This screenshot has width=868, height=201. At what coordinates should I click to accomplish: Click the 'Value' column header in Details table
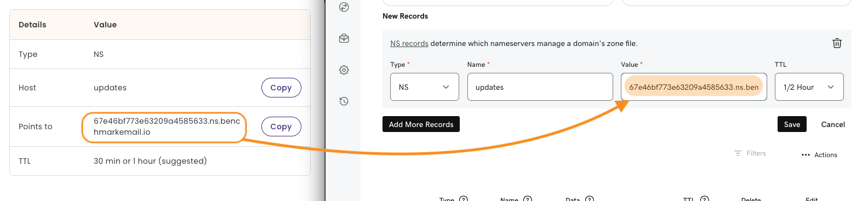105,25
